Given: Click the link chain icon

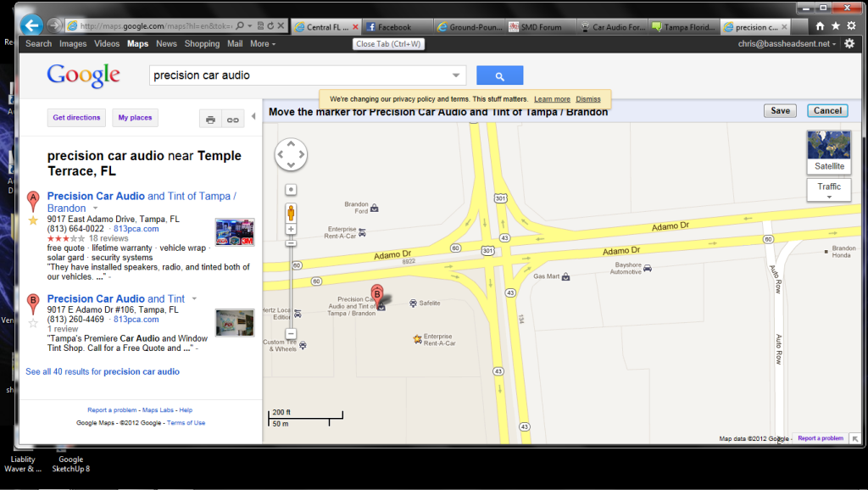Looking at the screenshot, I should click(x=232, y=120).
